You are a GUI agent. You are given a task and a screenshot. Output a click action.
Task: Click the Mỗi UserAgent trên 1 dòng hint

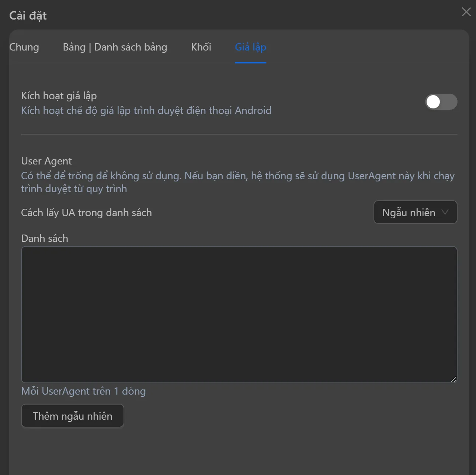click(83, 391)
